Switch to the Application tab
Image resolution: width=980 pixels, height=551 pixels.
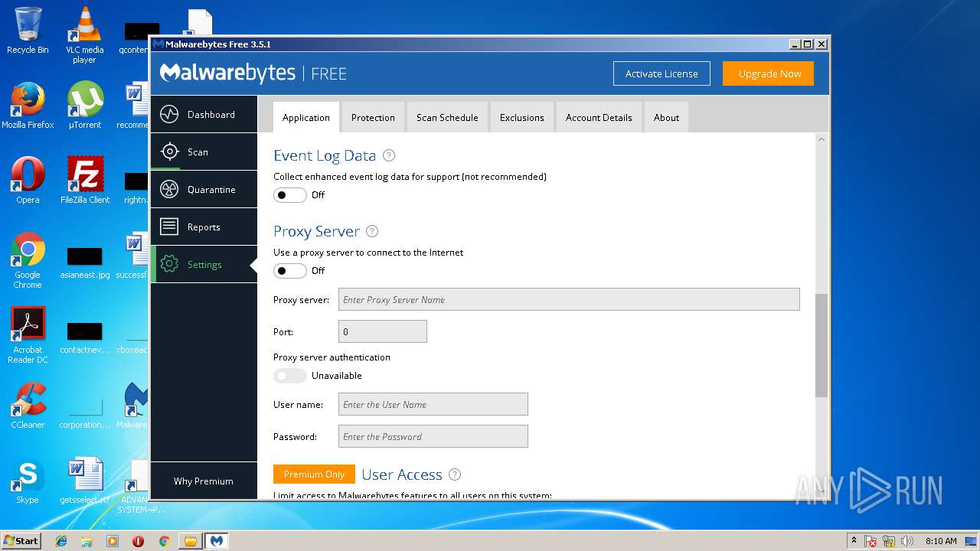pyautogui.click(x=306, y=118)
